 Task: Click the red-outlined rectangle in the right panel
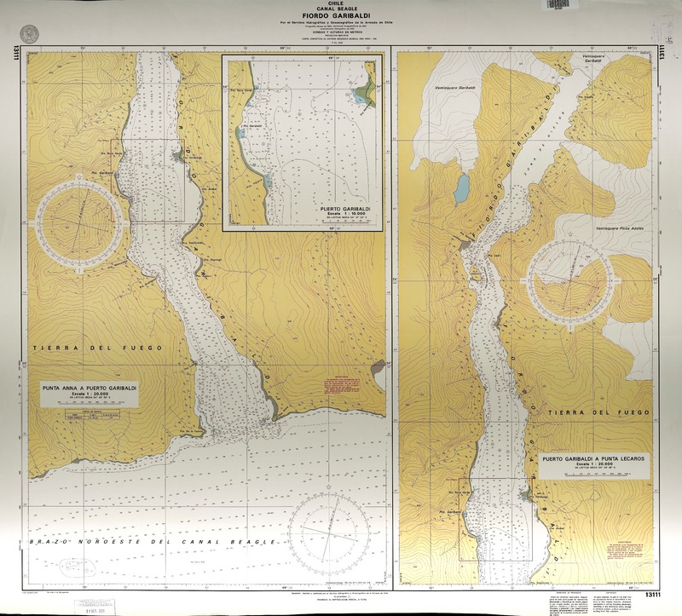click(x=489, y=520)
